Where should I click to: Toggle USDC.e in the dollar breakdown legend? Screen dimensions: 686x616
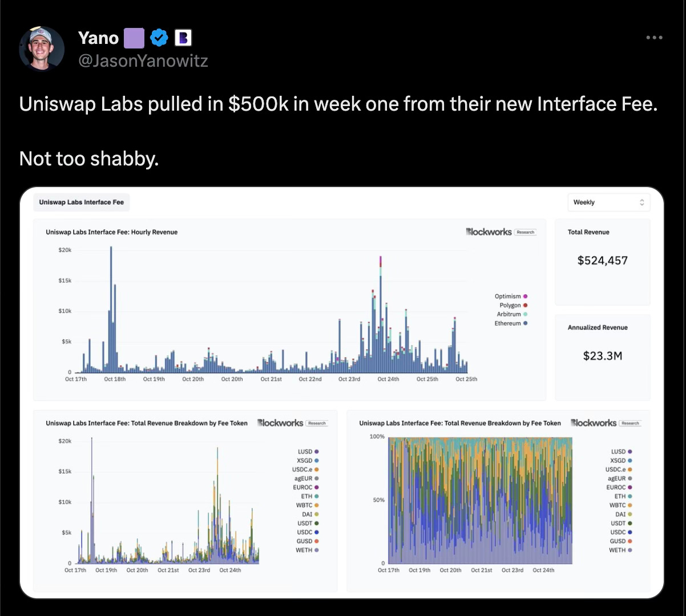tap(305, 469)
